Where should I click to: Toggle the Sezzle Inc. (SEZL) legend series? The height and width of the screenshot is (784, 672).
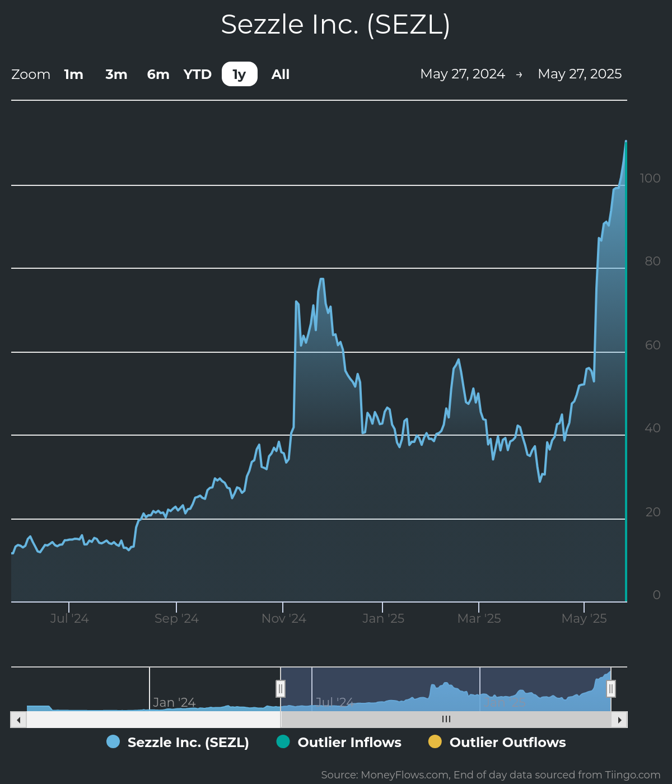(178, 742)
